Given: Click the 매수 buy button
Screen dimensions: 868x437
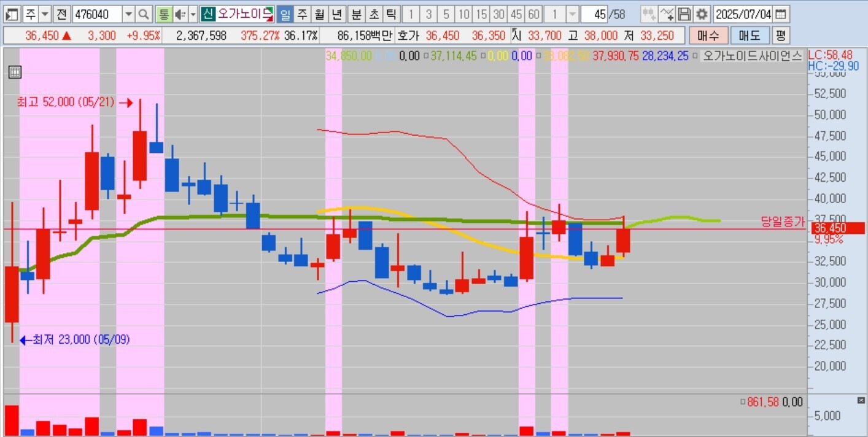Looking at the screenshot, I should [708, 36].
